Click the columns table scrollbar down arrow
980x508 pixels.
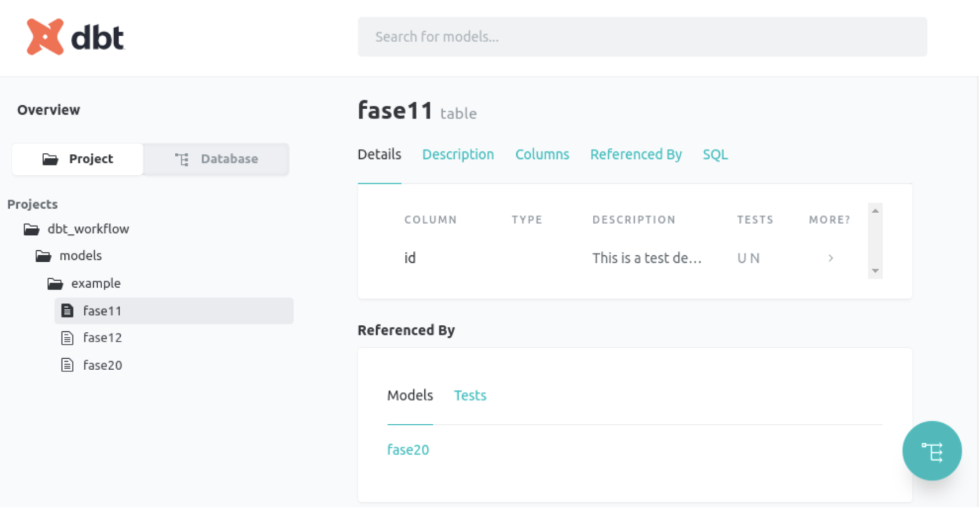click(x=875, y=271)
